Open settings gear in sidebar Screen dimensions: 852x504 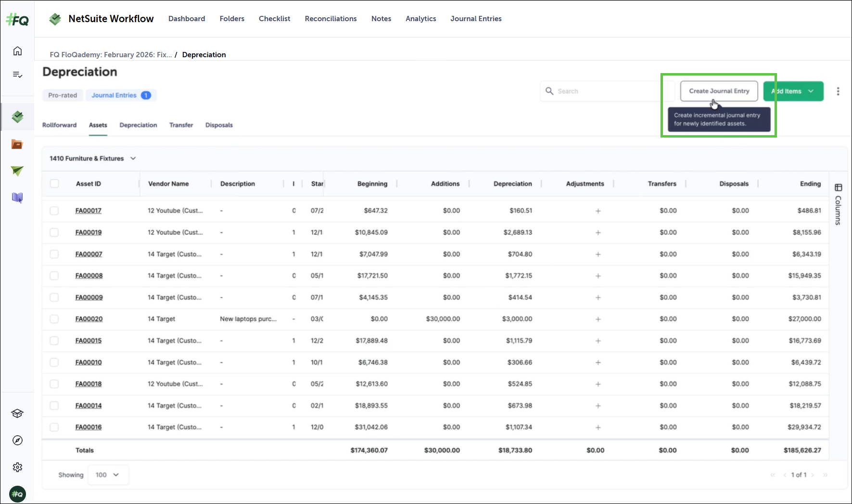coord(17,467)
